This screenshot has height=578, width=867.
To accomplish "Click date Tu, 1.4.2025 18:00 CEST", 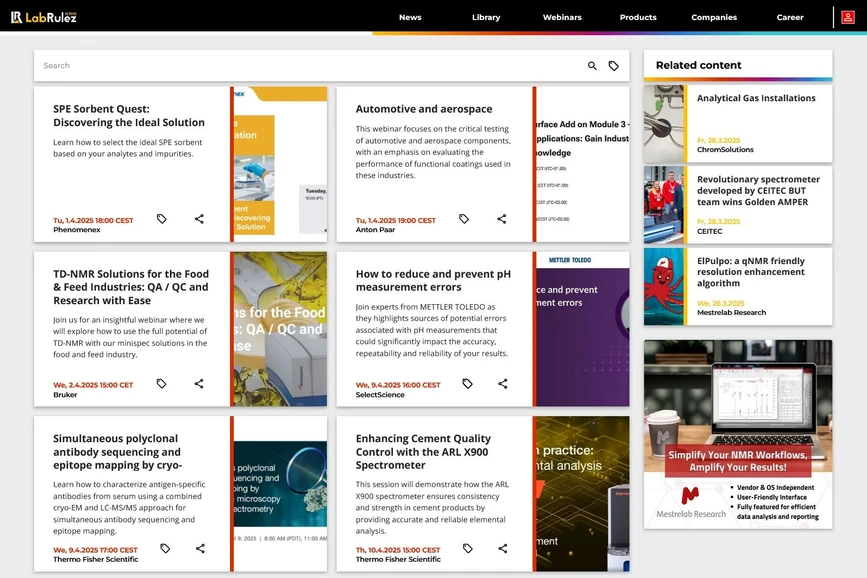I will click(93, 220).
